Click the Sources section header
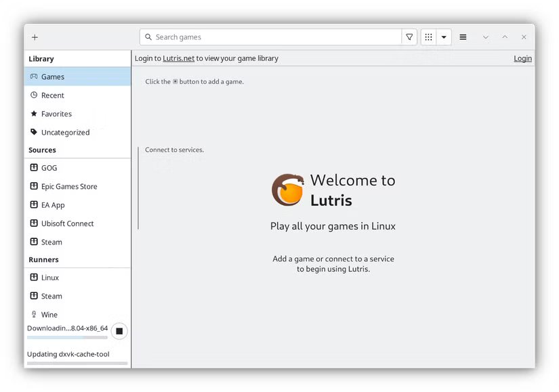The height and width of the screenshot is (392, 559). point(42,150)
